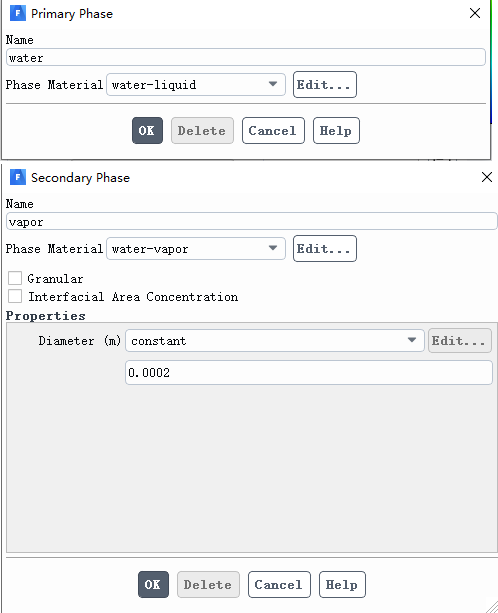498x613 pixels.
Task: Click Cancel in Secondary Phase dialog
Action: pos(279,584)
